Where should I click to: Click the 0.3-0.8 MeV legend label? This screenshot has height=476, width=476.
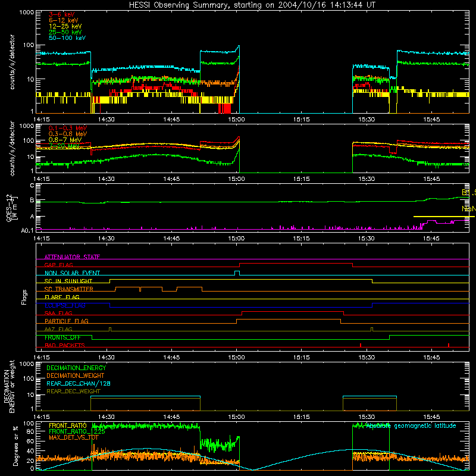click(67, 134)
